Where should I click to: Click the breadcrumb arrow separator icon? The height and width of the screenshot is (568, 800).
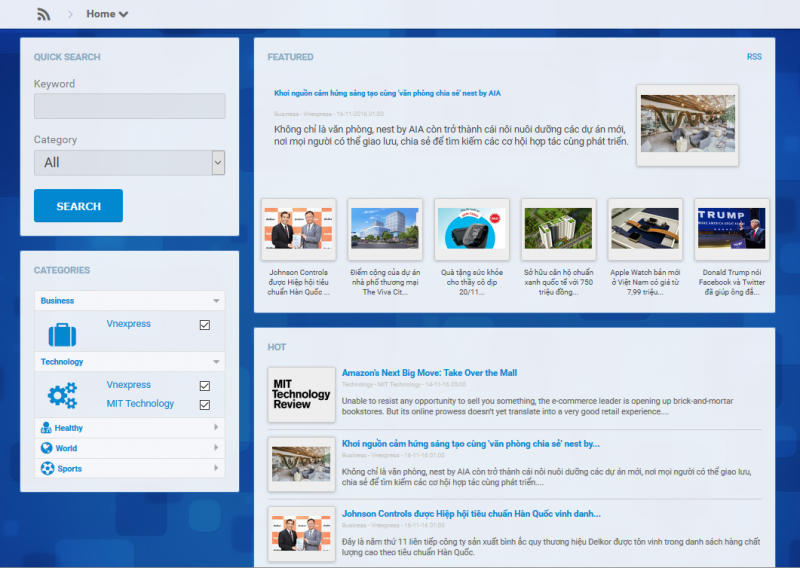click(x=70, y=14)
